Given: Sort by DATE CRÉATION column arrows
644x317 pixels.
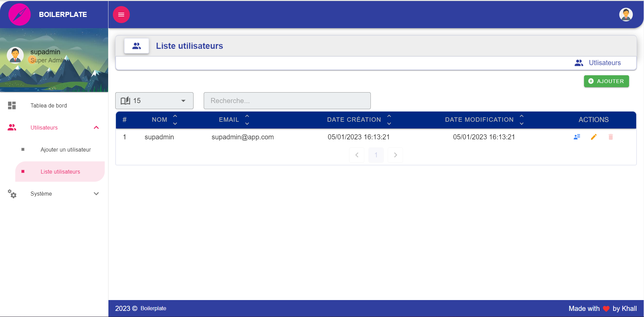Looking at the screenshot, I should click(x=389, y=120).
